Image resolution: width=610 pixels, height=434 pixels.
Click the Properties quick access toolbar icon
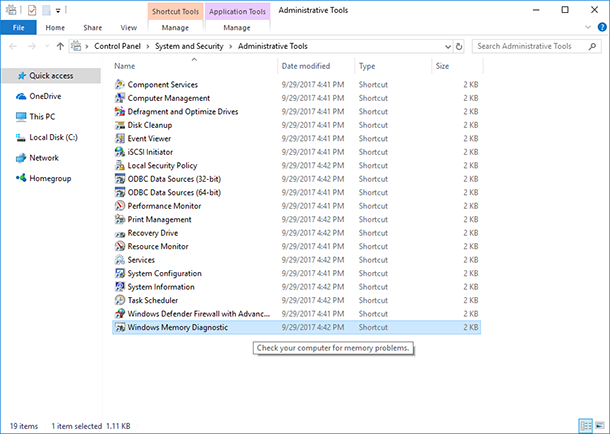pos(32,10)
